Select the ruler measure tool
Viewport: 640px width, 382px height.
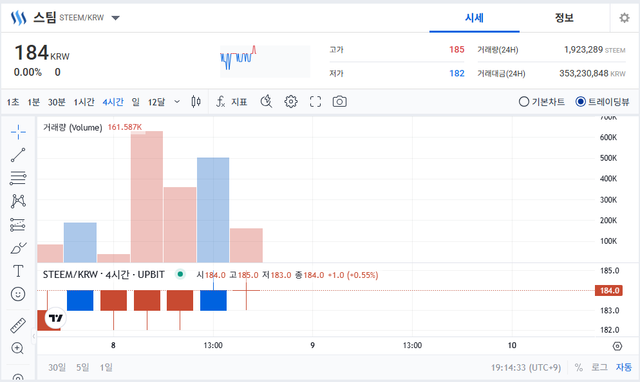point(18,325)
